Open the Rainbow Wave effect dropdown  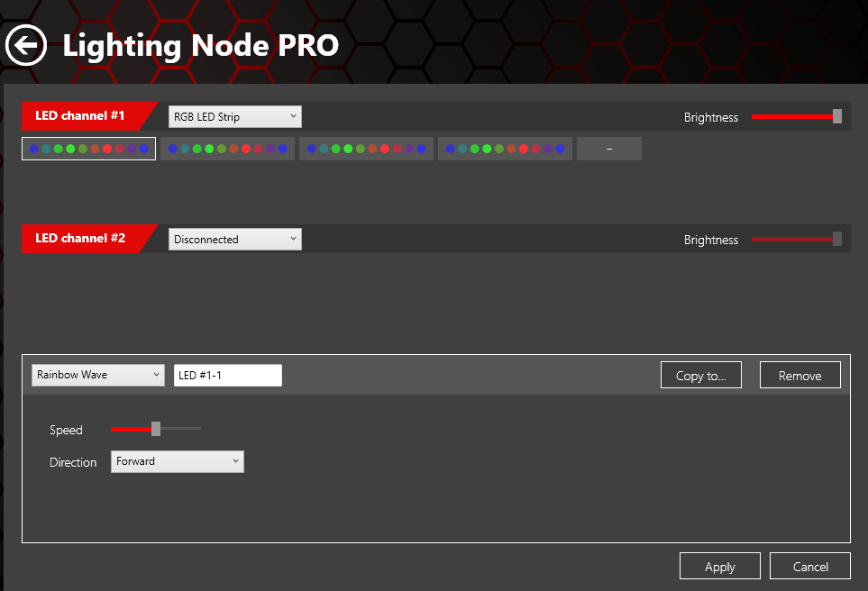pyautogui.click(x=97, y=375)
